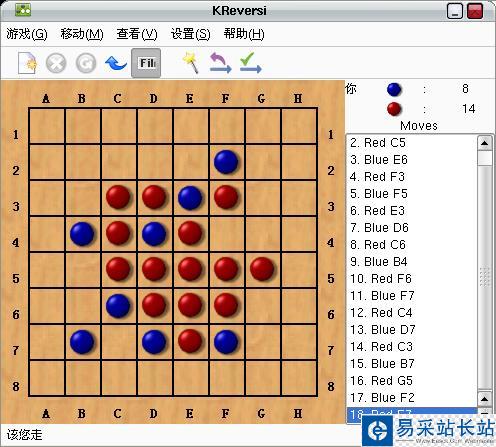
Task: Click the KReversi app icon in title bar
Action: 23,10
